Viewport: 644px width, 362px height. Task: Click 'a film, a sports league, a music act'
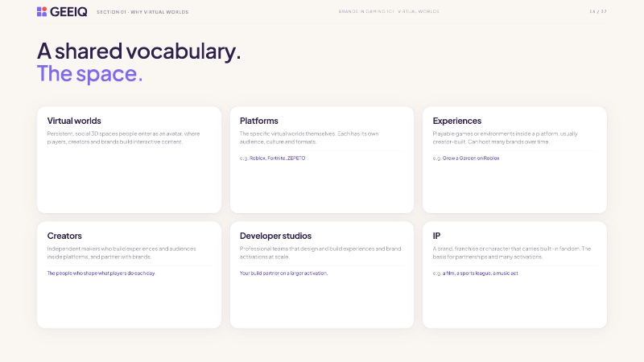480,273
